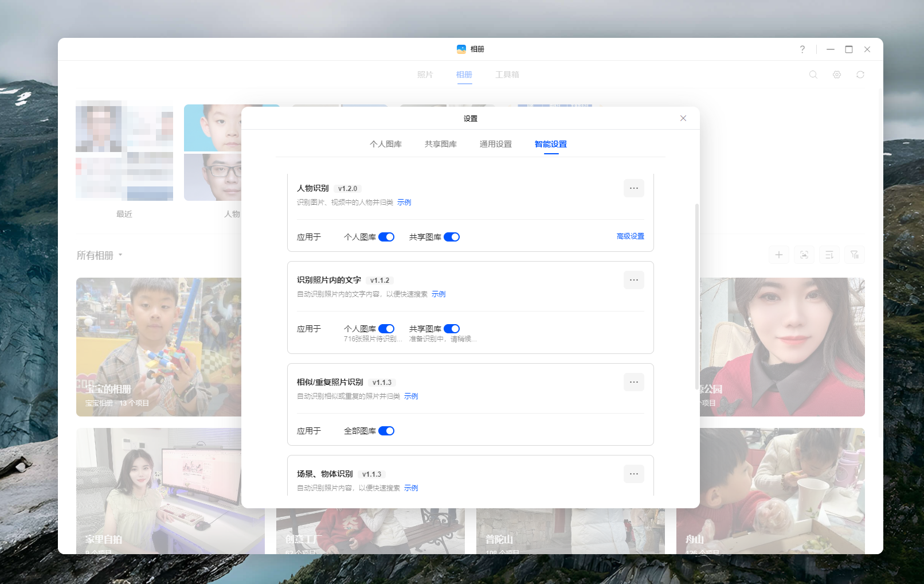Open the 示例 link under 相似/重复照片识别

411,396
